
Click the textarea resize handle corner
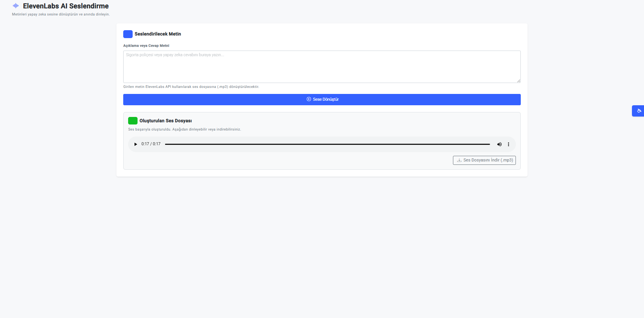coord(519,81)
